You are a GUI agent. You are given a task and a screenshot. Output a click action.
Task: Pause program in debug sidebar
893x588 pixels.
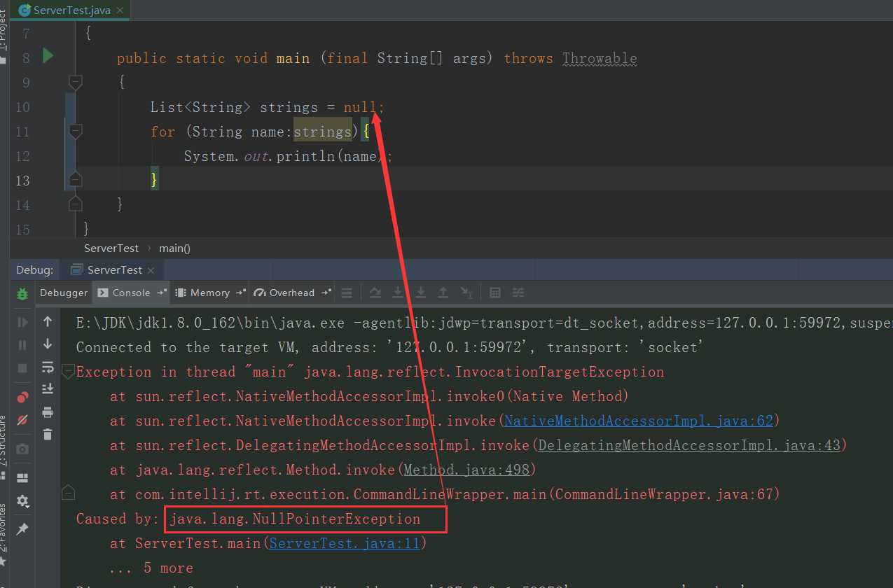click(x=22, y=344)
